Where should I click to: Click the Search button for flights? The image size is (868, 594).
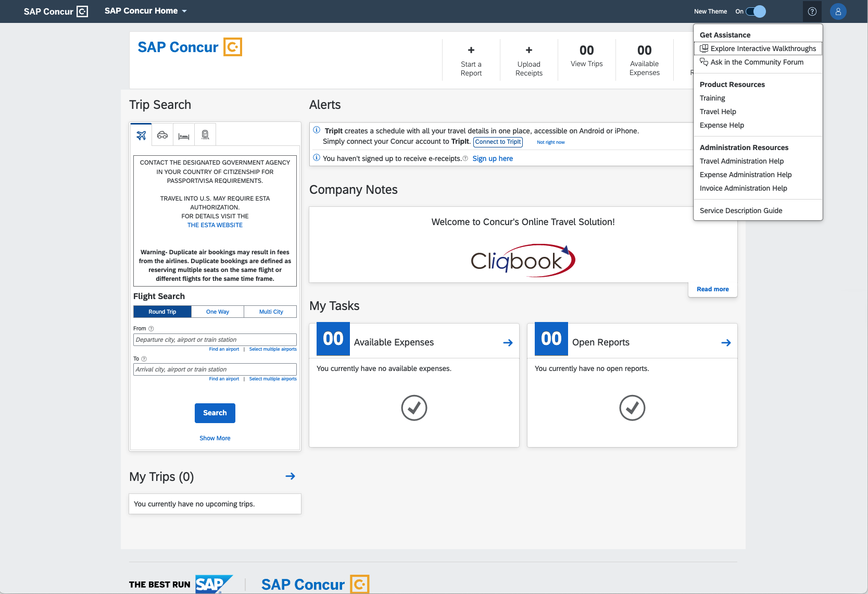tap(215, 413)
